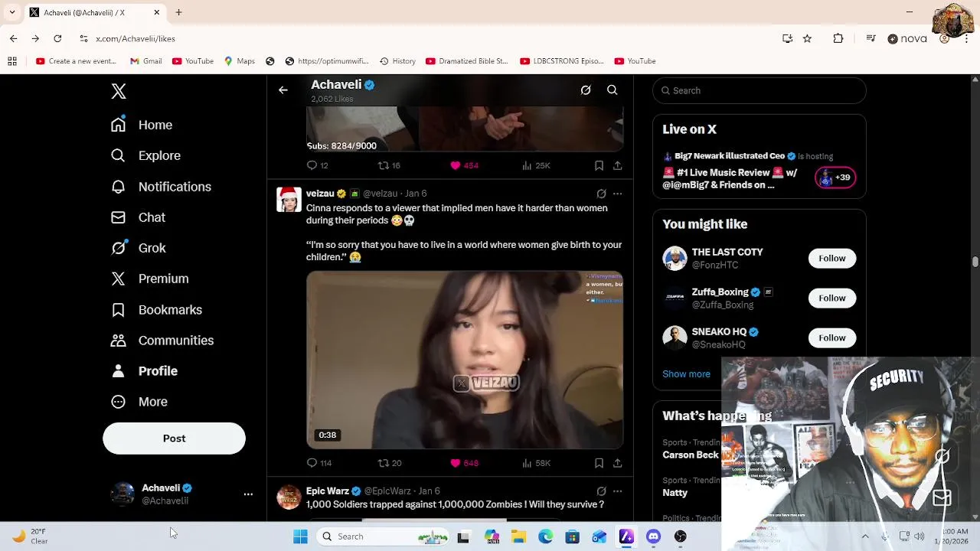Screen dimensions: 980x551
Task: Open the Maps bookmark
Action: tap(239, 61)
